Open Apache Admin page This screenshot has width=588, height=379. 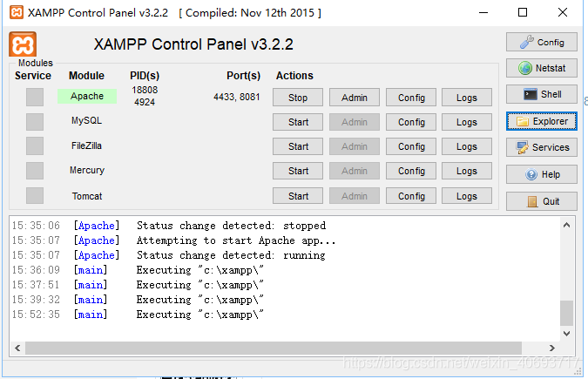(x=355, y=98)
